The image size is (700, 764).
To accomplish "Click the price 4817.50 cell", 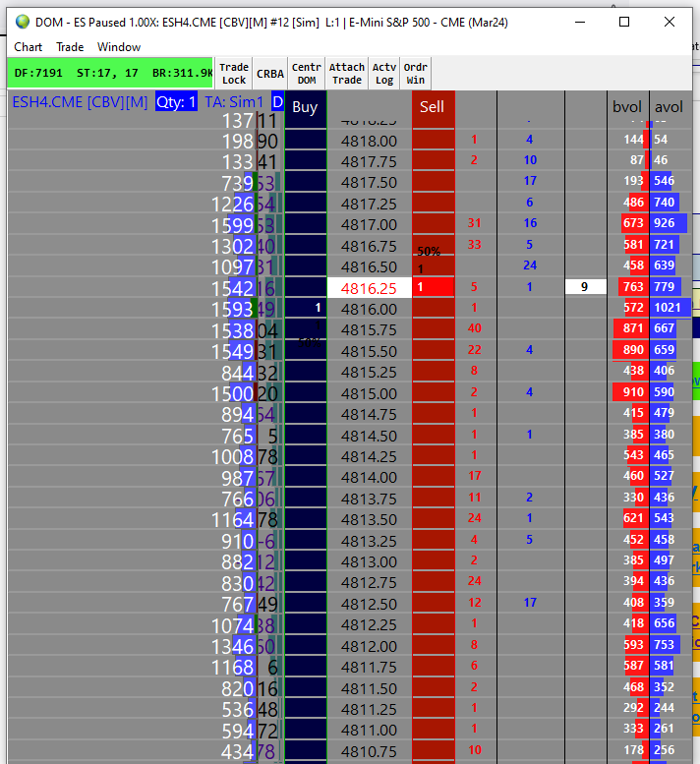I will click(369, 182).
